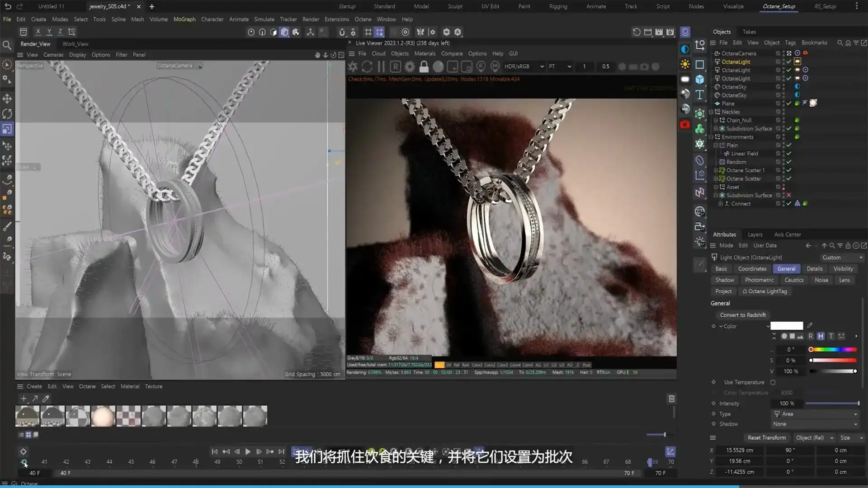Switch to the Photometric tab
This screenshot has width=868, height=488.
pos(759,280)
